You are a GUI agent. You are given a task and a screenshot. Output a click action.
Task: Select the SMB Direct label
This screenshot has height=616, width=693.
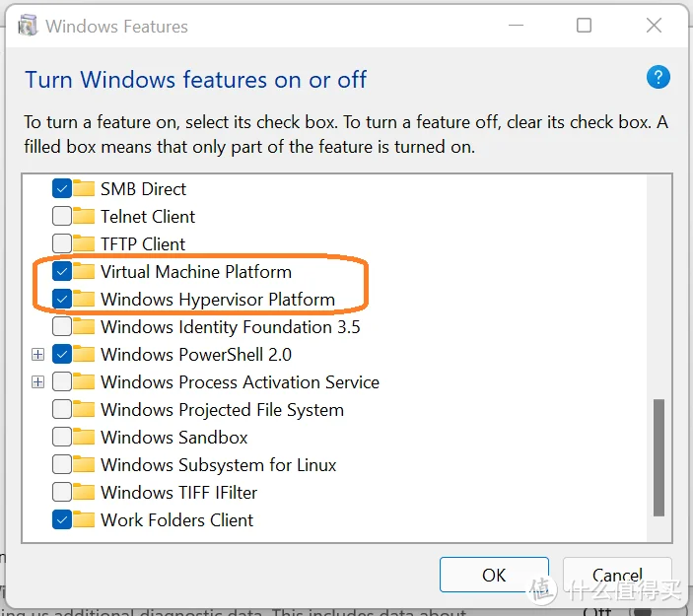pyautogui.click(x=143, y=188)
